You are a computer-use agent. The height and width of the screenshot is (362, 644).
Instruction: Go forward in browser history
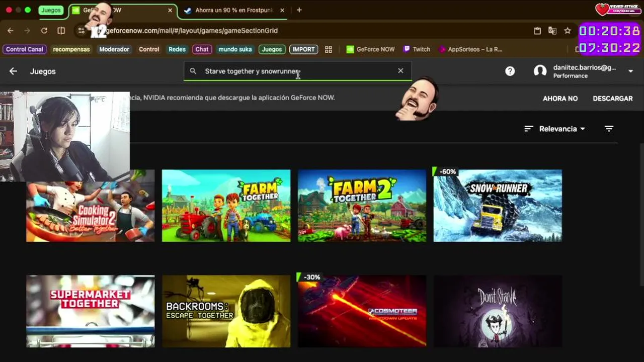pos(27,31)
